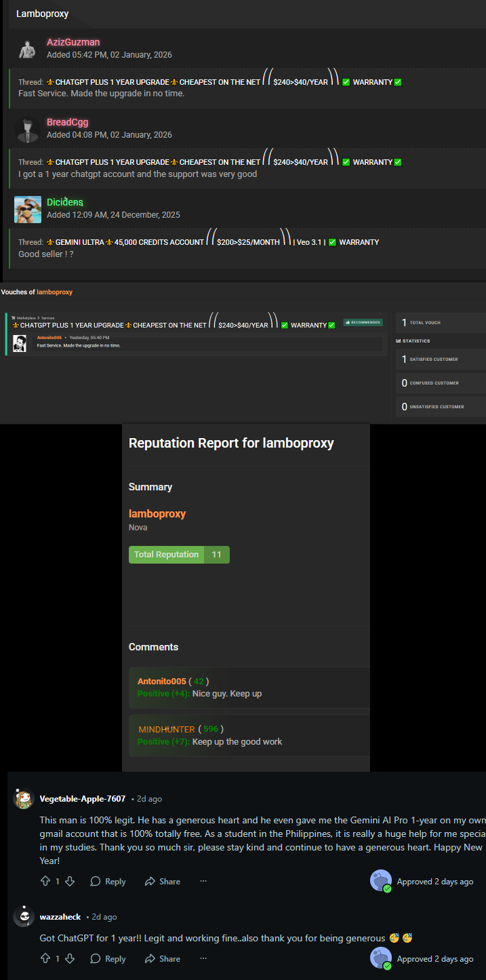Open wazzaheck's username
The width and height of the screenshot is (486, 980).
pyautogui.click(x=60, y=917)
